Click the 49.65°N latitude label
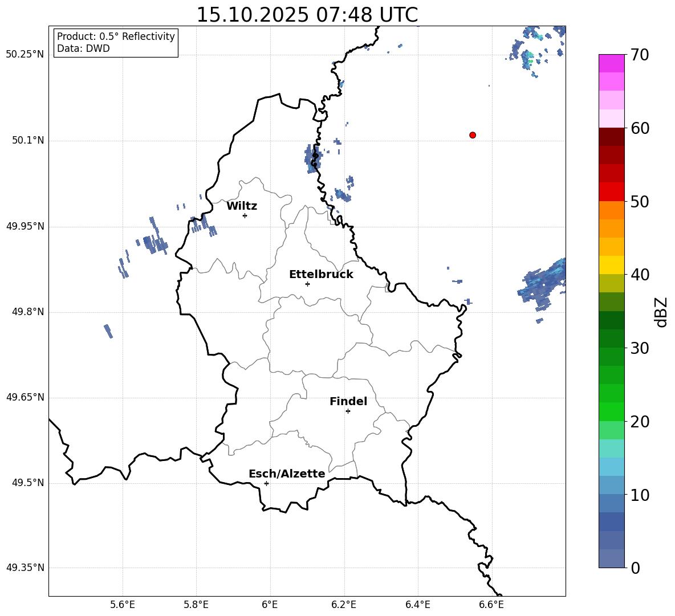675x616 pixels. tap(25, 397)
